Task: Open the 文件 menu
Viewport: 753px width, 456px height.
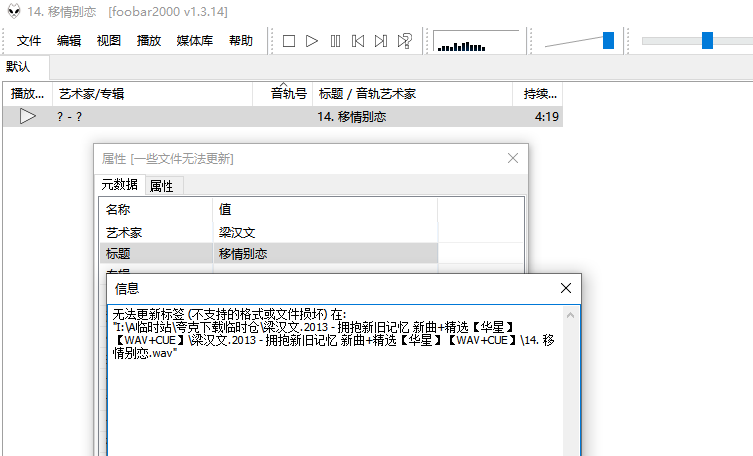Action: coord(29,41)
